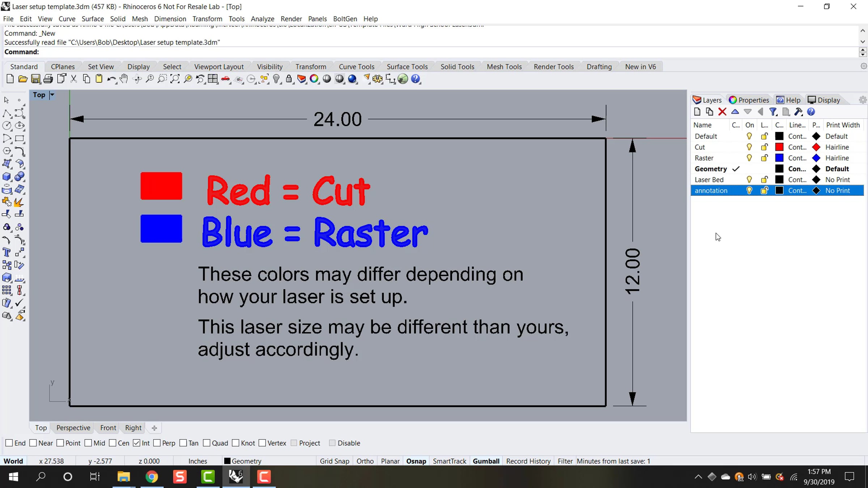Click the Save file icon
The width and height of the screenshot is (868, 488).
tap(35, 79)
